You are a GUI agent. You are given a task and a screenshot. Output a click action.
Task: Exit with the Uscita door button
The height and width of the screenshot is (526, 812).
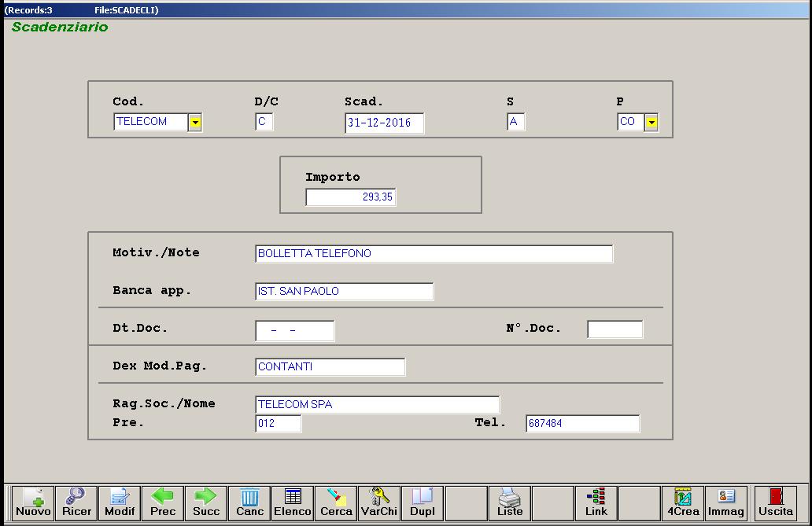776,502
